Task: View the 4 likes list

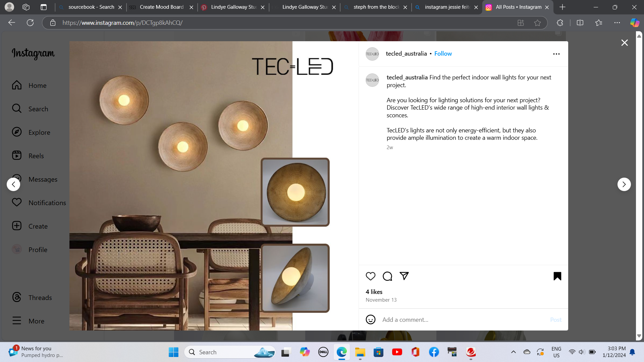Action: pyautogui.click(x=374, y=292)
